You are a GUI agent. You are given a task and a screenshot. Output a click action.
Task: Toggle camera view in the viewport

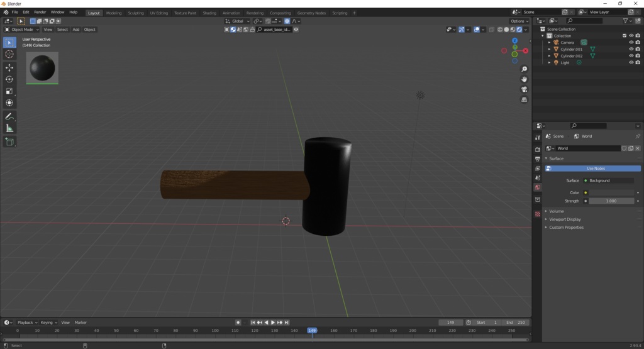coord(525,89)
